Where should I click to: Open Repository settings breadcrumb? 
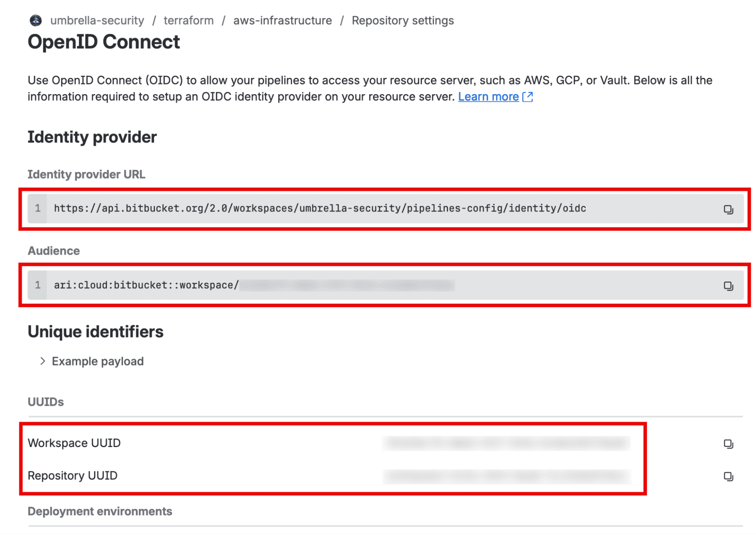403,20
